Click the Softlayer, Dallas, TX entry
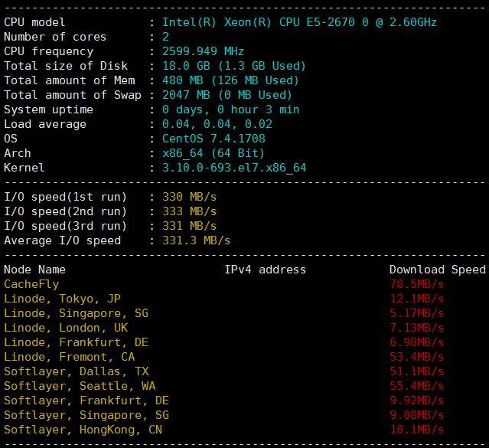 tap(76, 371)
